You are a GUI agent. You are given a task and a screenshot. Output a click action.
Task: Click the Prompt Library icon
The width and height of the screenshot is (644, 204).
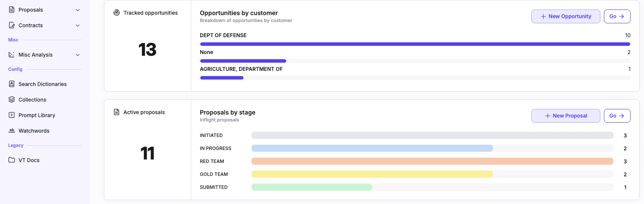coord(12,115)
